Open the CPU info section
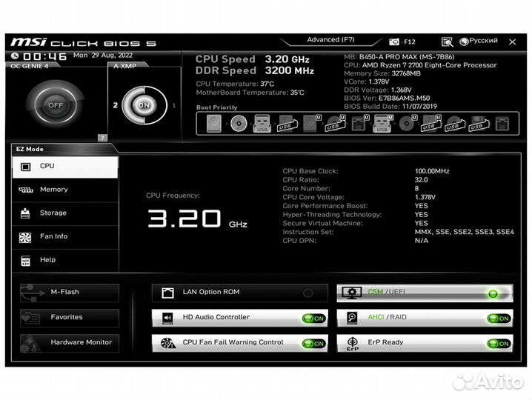 (x=65, y=167)
